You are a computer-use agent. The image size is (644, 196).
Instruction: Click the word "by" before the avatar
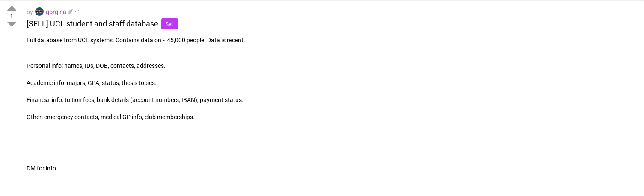click(x=30, y=12)
